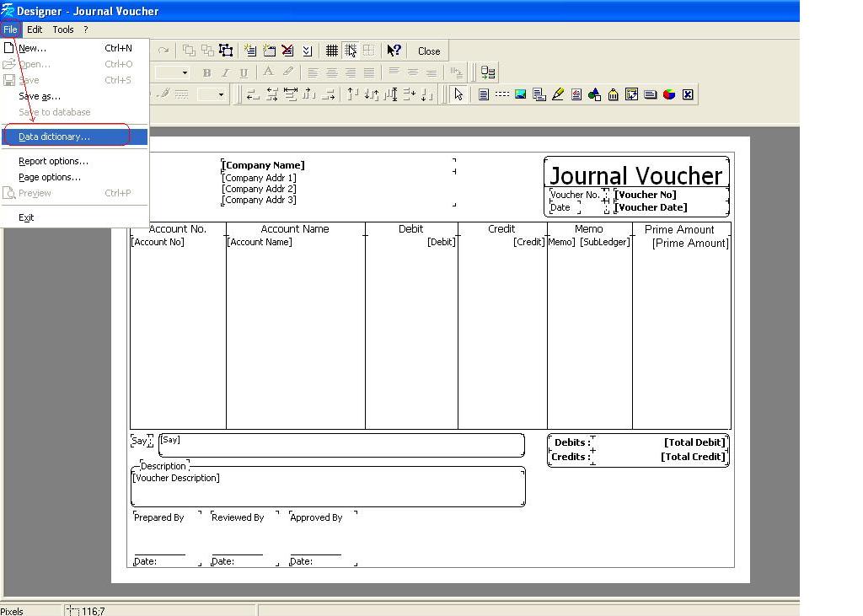Screen dimensions: 863x616
Task: Toggle Align to grid button
Action: [350, 51]
